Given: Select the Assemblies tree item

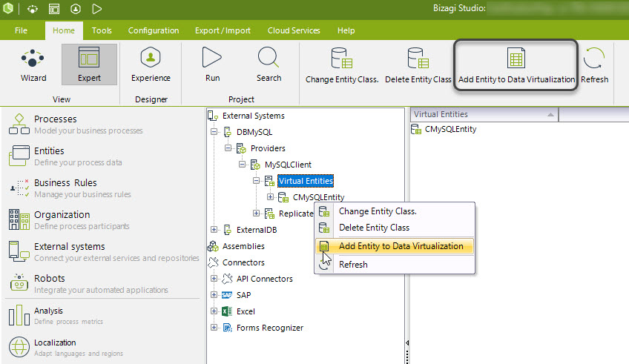Looking at the screenshot, I should [243, 246].
